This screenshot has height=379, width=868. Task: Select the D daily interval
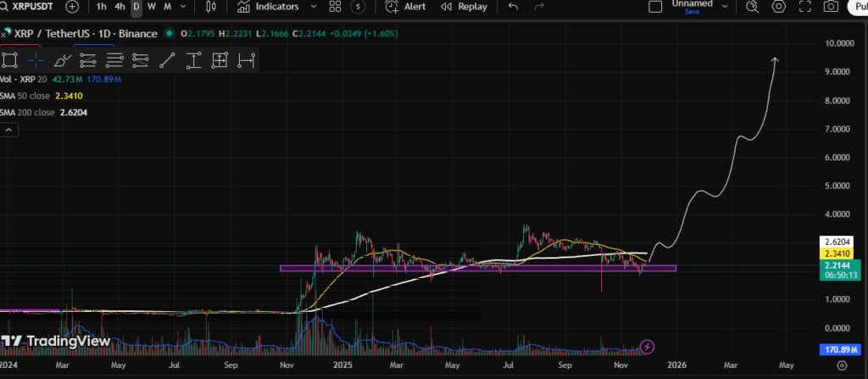(136, 7)
